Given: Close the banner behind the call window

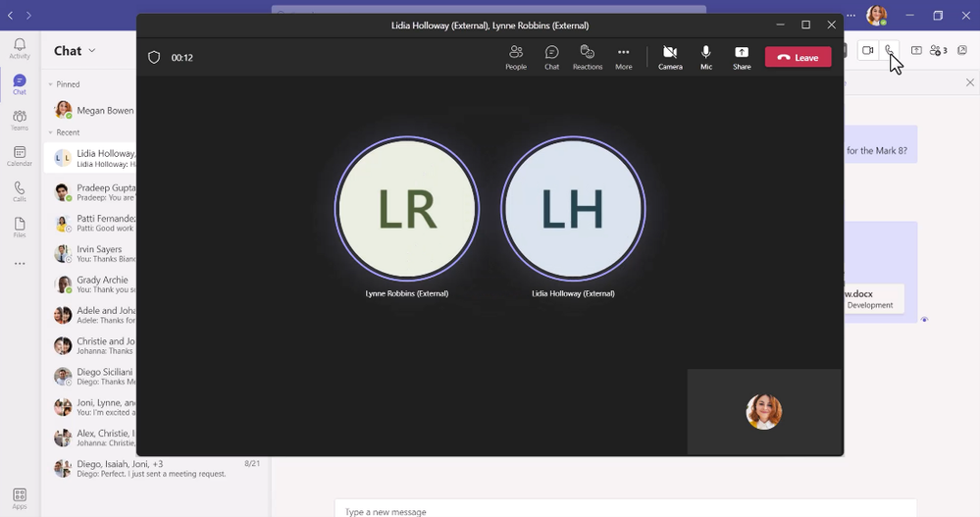Looking at the screenshot, I should (x=969, y=82).
